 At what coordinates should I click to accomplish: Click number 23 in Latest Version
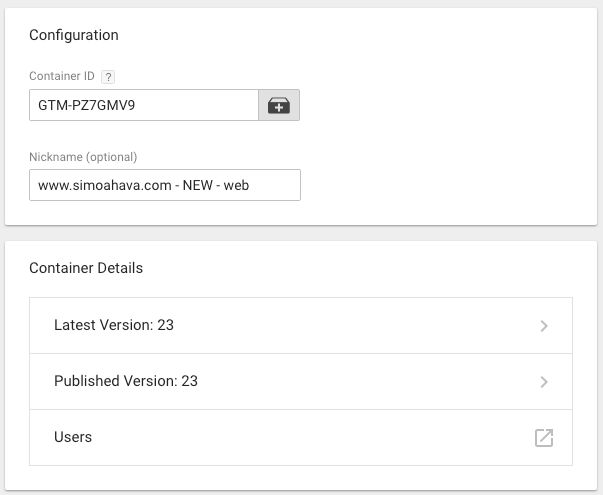[x=165, y=325]
